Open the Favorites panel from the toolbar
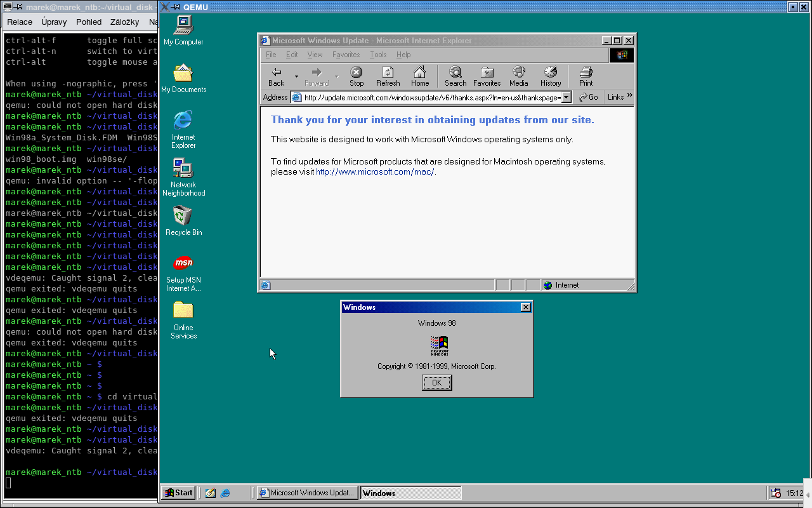812x508 pixels. (x=487, y=76)
